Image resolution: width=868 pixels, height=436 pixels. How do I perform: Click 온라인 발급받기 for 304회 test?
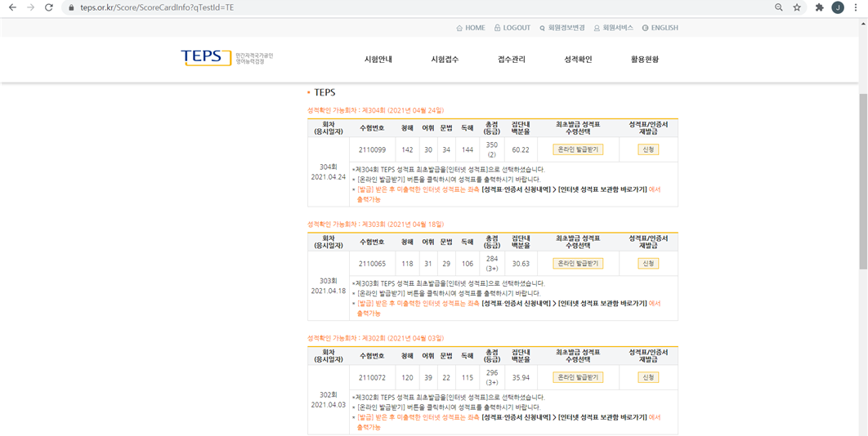pos(578,149)
